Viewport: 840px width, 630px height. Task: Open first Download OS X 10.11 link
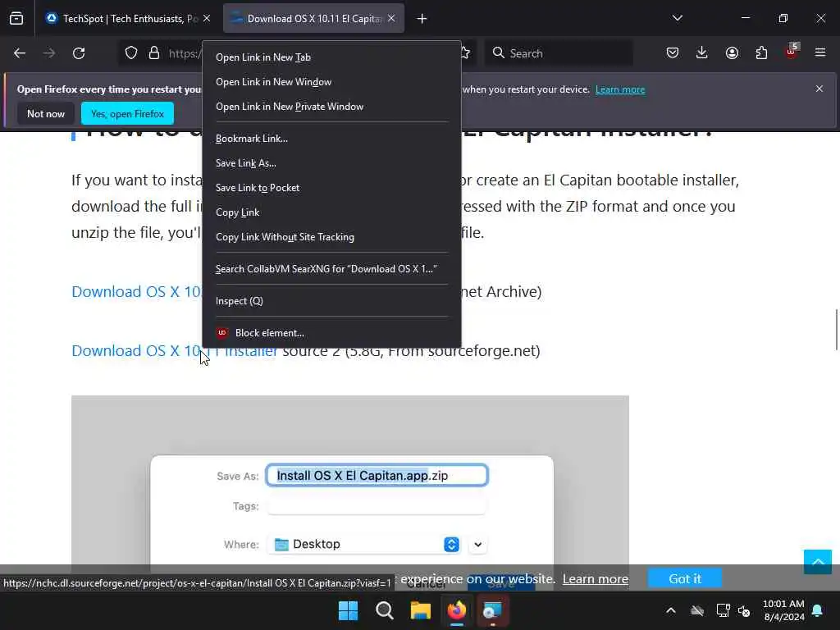coord(137,291)
